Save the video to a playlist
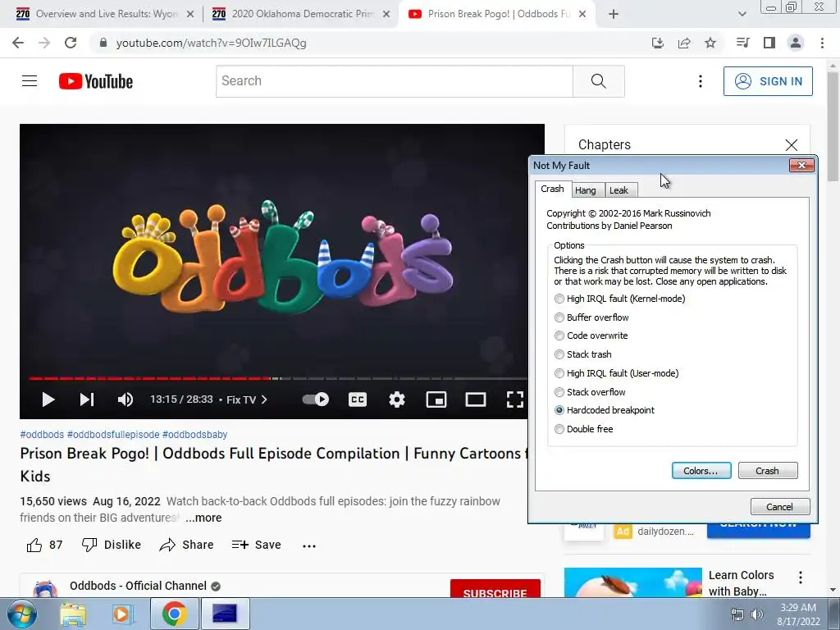Screen dimensions: 840x630 [257, 545]
